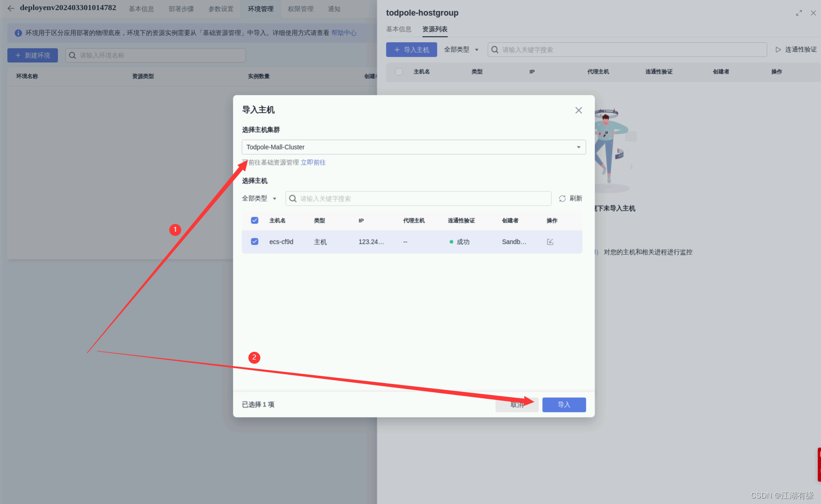Open the edit icon for host ecs-cf9d
The height and width of the screenshot is (504, 821).
point(550,241)
